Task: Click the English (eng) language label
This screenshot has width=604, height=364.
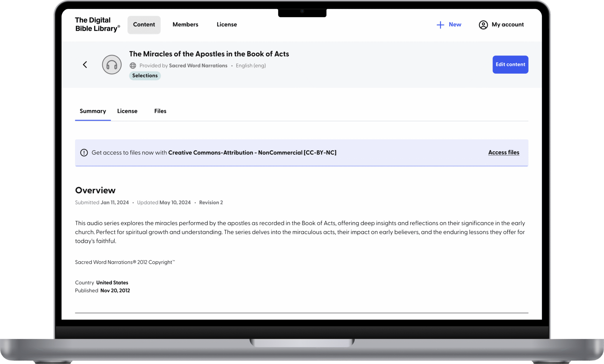Action: point(250,65)
